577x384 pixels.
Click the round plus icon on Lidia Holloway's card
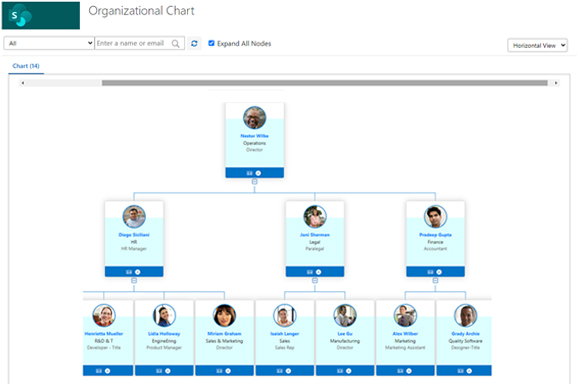coord(168,371)
